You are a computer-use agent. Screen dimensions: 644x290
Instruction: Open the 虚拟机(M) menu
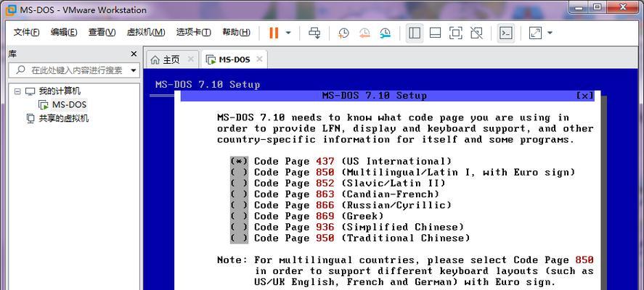point(146,33)
